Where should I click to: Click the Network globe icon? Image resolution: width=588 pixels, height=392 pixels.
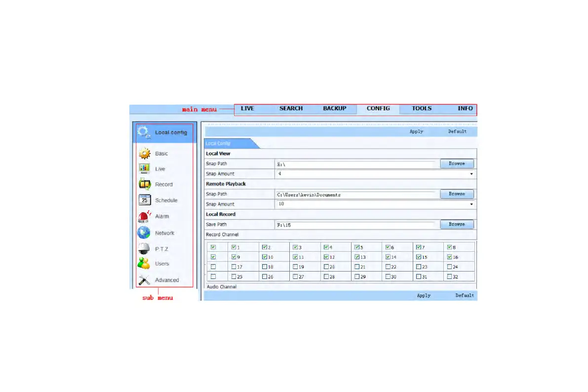pos(144,233)
